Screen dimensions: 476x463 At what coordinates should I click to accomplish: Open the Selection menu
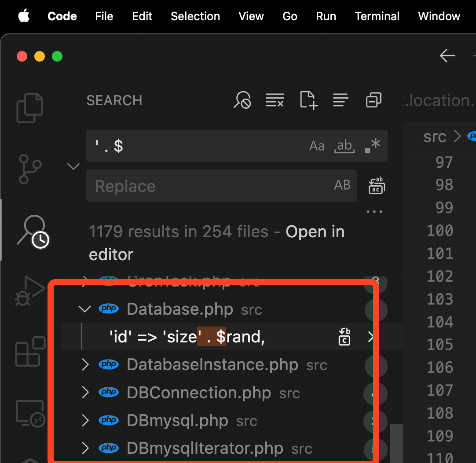[195, 16]
